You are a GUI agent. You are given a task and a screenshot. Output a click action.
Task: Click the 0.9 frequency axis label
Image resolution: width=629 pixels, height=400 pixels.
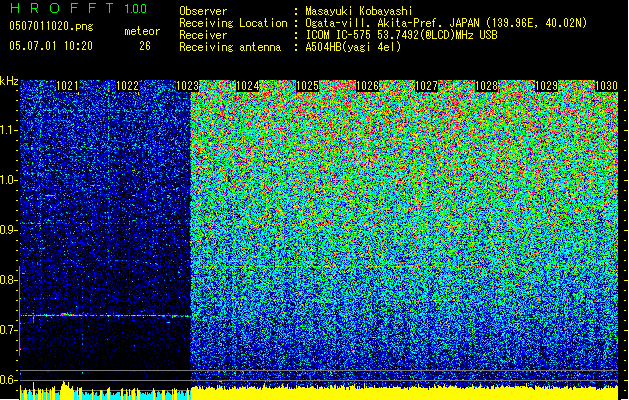pos(9,231)
